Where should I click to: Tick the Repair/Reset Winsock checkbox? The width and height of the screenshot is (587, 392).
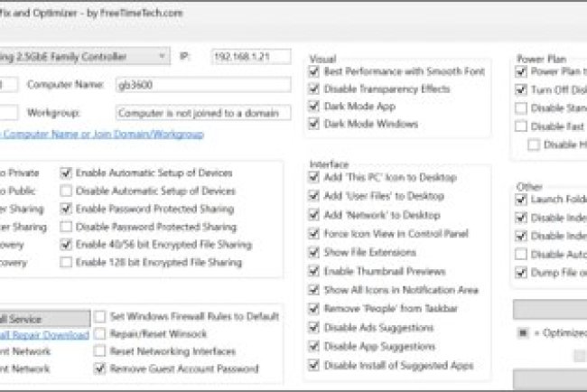point(101,334)
